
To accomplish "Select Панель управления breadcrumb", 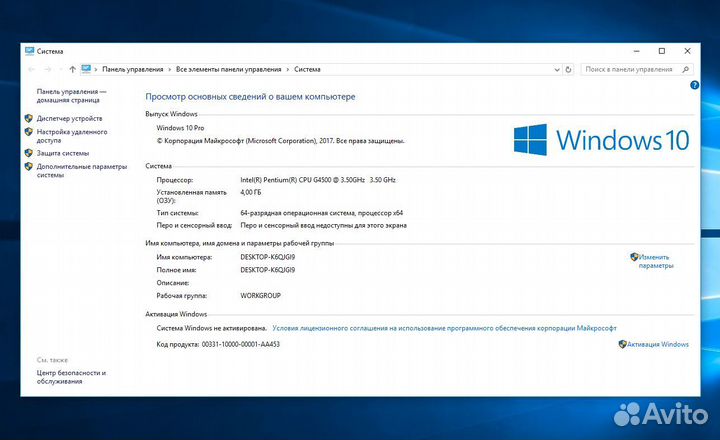I will (x=133, y=69).
